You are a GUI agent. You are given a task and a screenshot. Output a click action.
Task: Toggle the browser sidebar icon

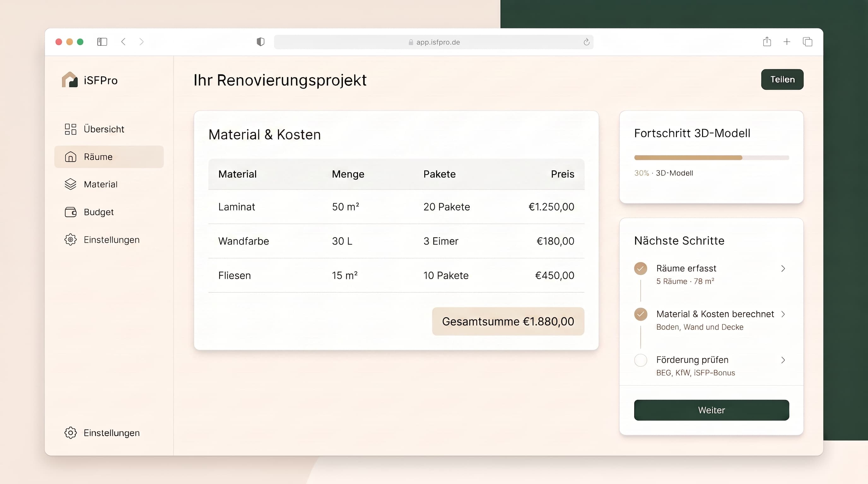tap(102, 42)
